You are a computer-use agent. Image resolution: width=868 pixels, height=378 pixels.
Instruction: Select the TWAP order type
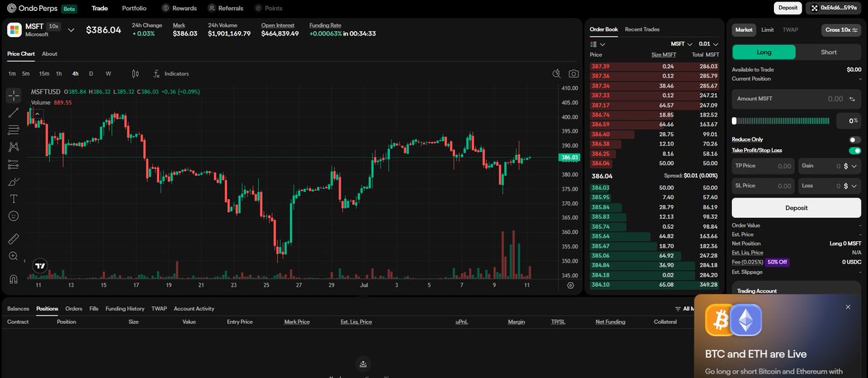coord(791,30)
